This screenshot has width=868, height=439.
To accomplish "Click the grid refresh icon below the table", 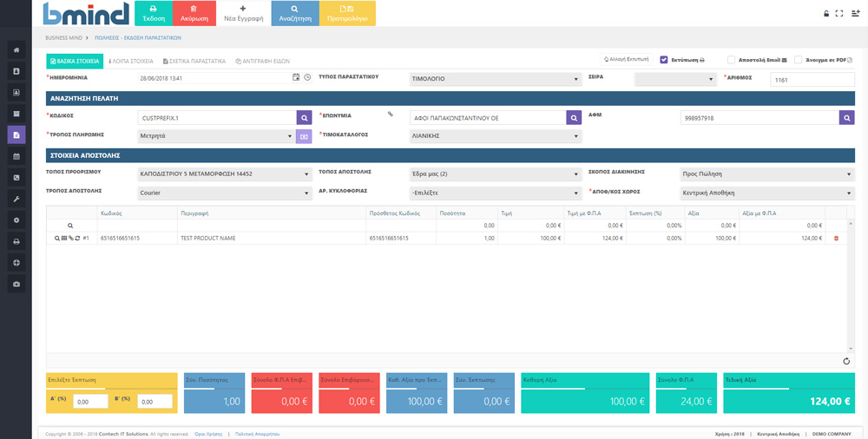I will 846,361.
